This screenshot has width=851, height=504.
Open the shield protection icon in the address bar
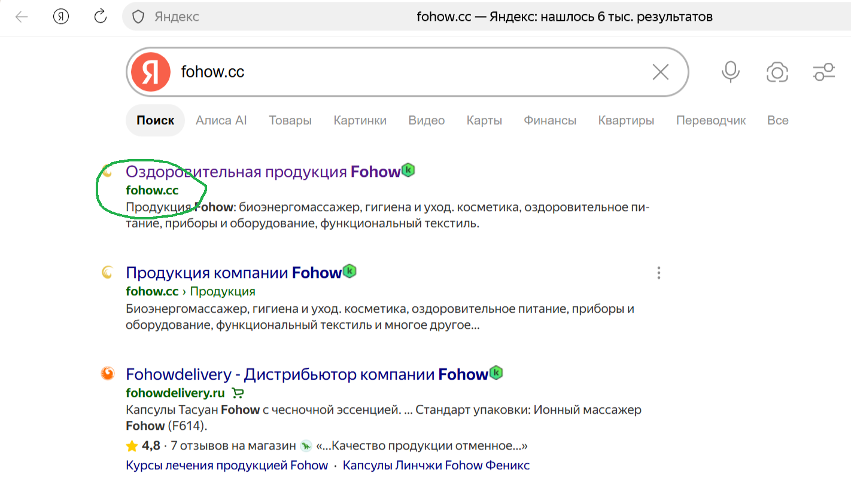138,17
